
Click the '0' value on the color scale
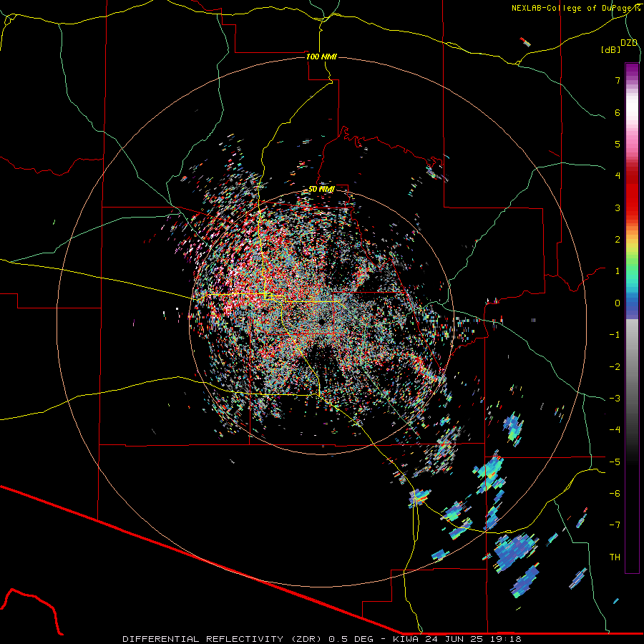(618, 303)
